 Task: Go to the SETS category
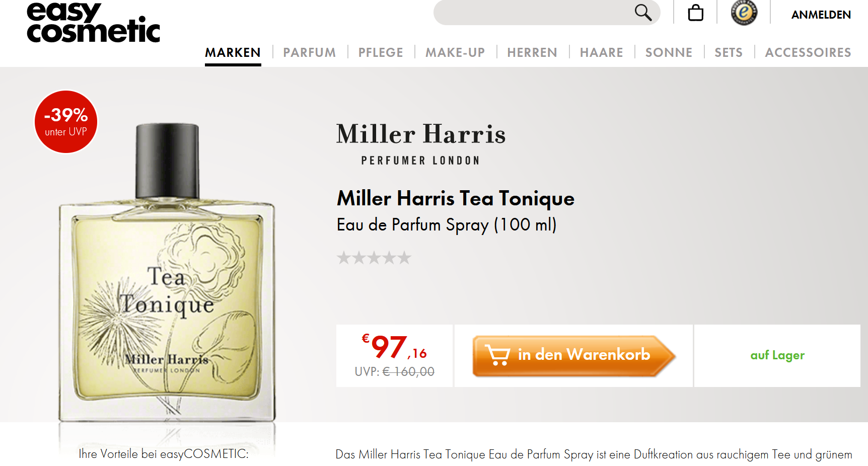[729, 53]
